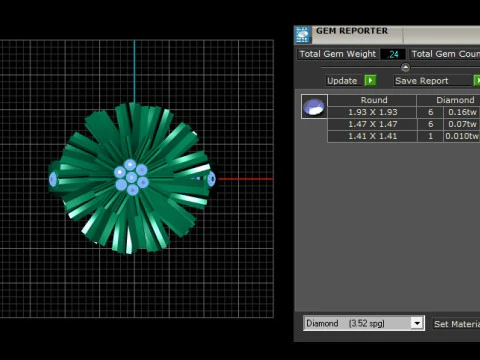This screenshot has width=480, height=360.
Task: Click the quantity 6 in the 1.93 row
Action: click(x=430, y=112)
